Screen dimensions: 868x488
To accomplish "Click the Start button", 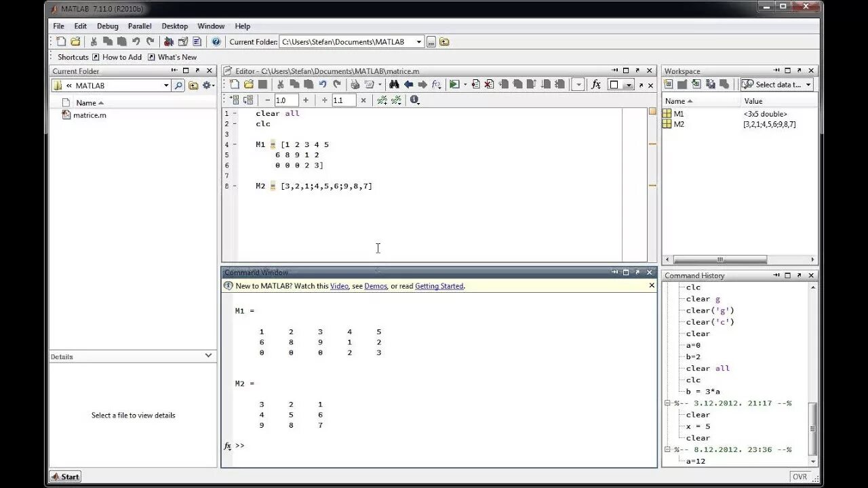I will coord(66,476).
